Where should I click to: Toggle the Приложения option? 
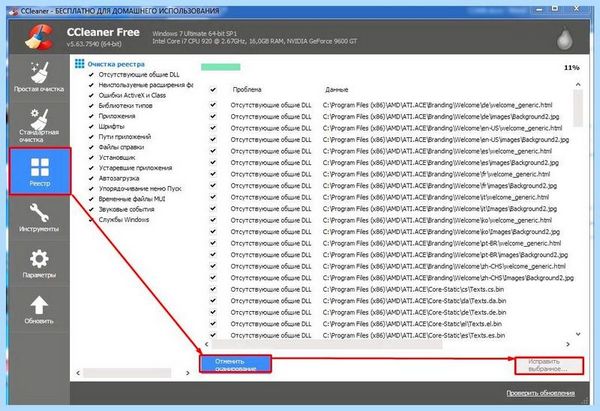coord(91,116)
